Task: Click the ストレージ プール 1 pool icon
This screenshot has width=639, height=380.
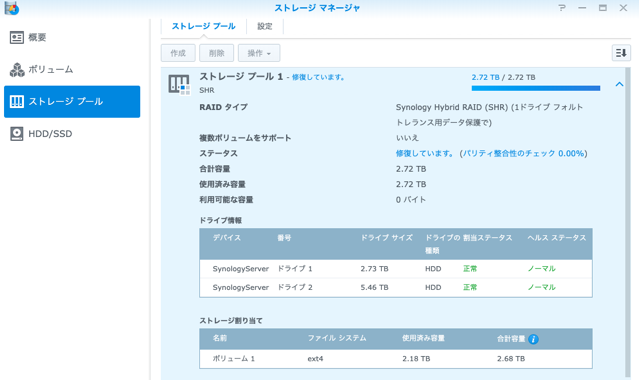Action: (x=179, y=85)
